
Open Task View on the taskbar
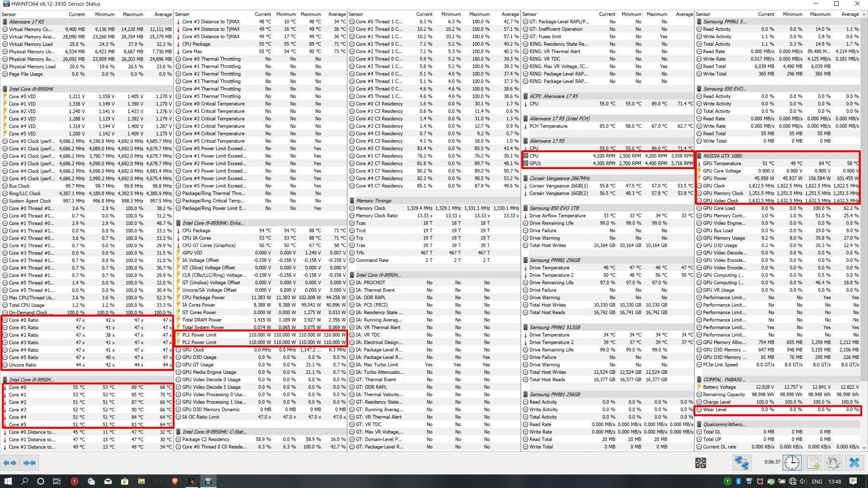pos(57,481)
